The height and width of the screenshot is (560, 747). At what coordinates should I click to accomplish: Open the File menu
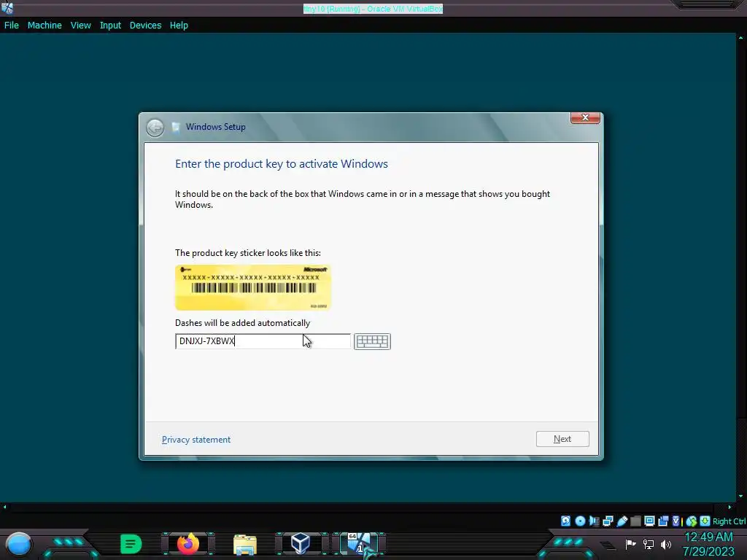(12, 26)
